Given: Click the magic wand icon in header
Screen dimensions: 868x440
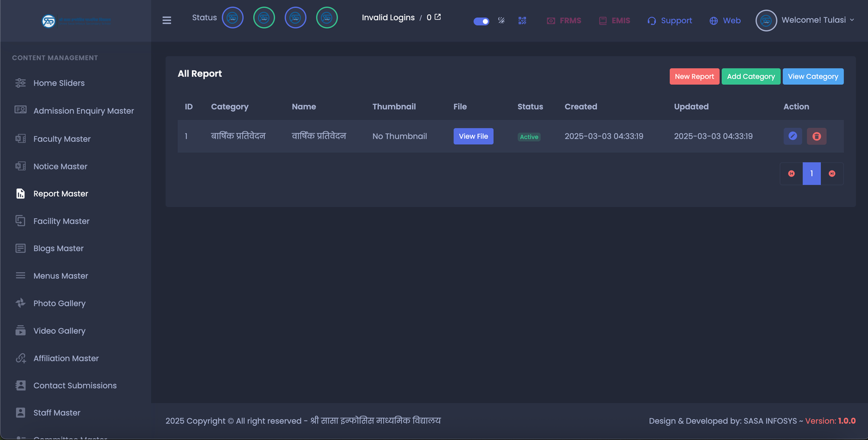Looking at the screenshot, I should click(501, 20).
